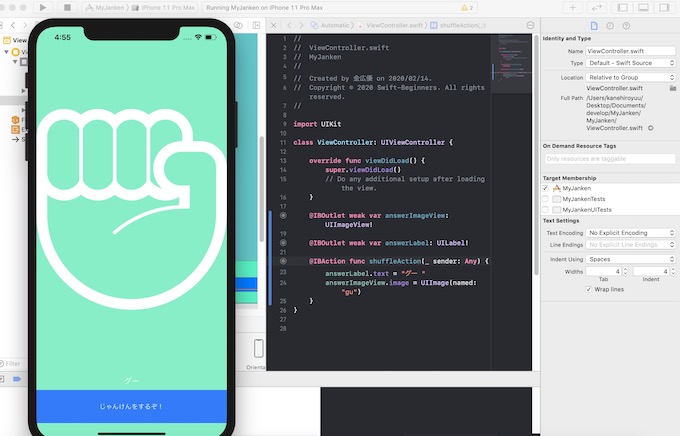Open the yellow warning issues indicator
680x436 pixels.
[x=467, y=7]
